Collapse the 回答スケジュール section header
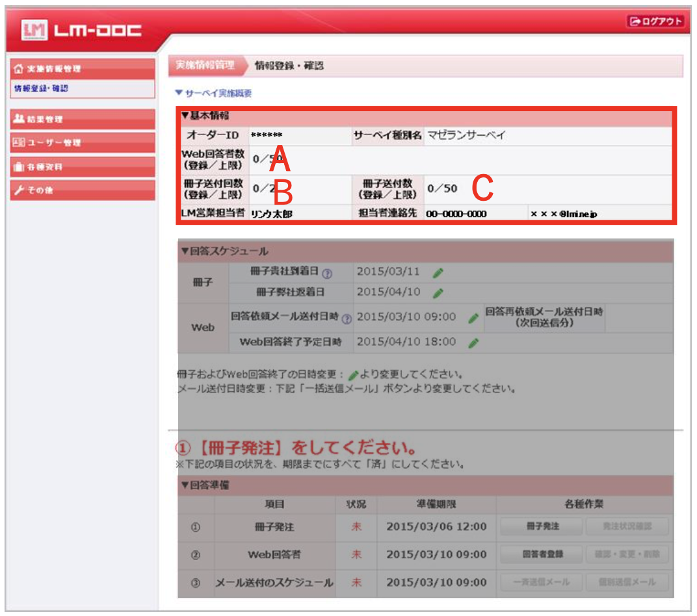 click(224, 251)
